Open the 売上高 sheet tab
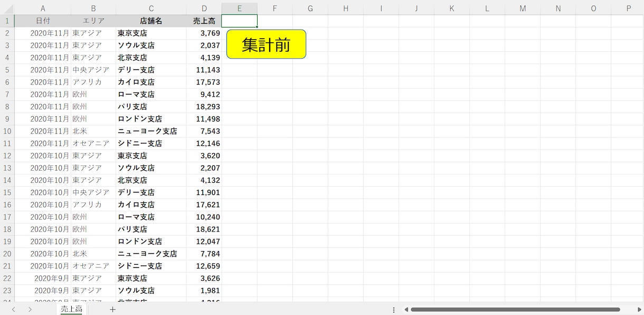Screen dimensions: 644x315 [71, 310]
